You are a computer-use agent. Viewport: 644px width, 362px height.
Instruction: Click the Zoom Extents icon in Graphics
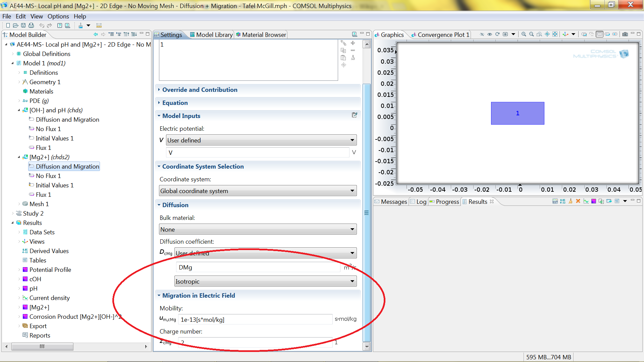555,34
